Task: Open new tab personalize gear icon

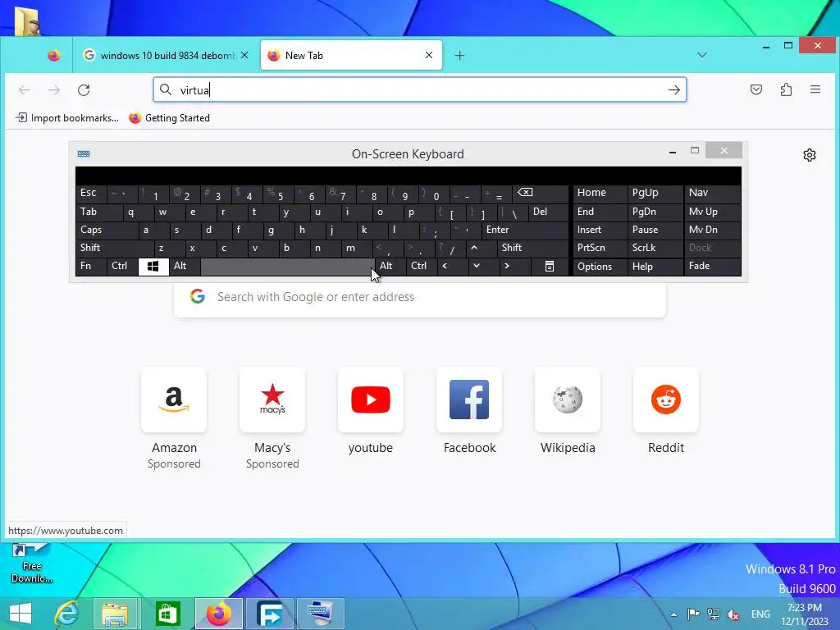Action: tap(809, 155)
